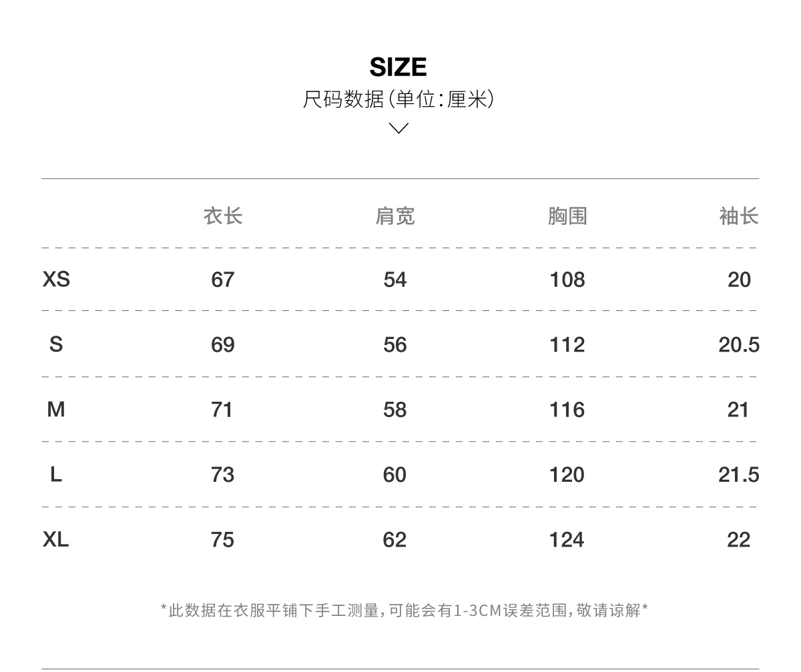This screenshot has width=801, height=672.
Task: Click the measurement disclaimer footnote text
Action: (x=405, y=610)
